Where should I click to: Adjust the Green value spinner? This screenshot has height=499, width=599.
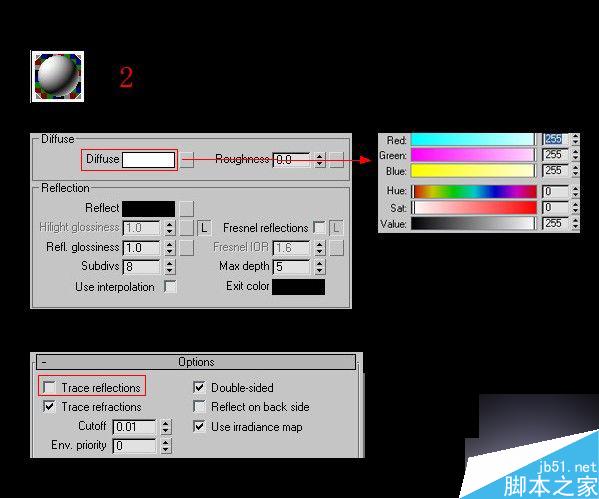575,155
